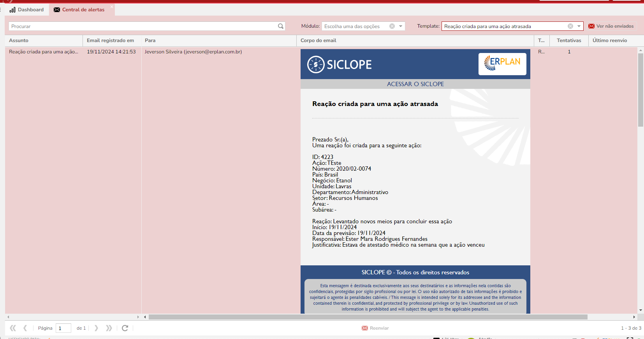
Task: Expand the Módulo dropdown arrow
Action: [x=401, y=26]
